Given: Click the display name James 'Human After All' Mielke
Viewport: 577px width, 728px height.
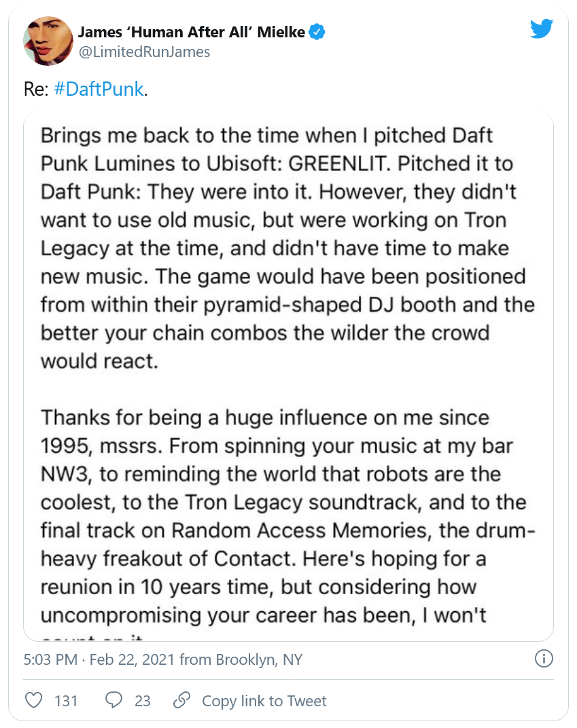Looking at the screenshot, I should coord(192,32).
